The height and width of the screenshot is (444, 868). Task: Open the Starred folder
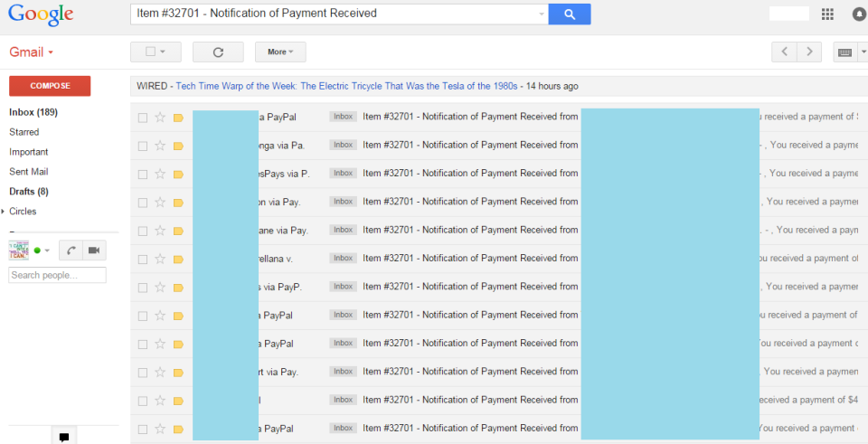(24, 132)
